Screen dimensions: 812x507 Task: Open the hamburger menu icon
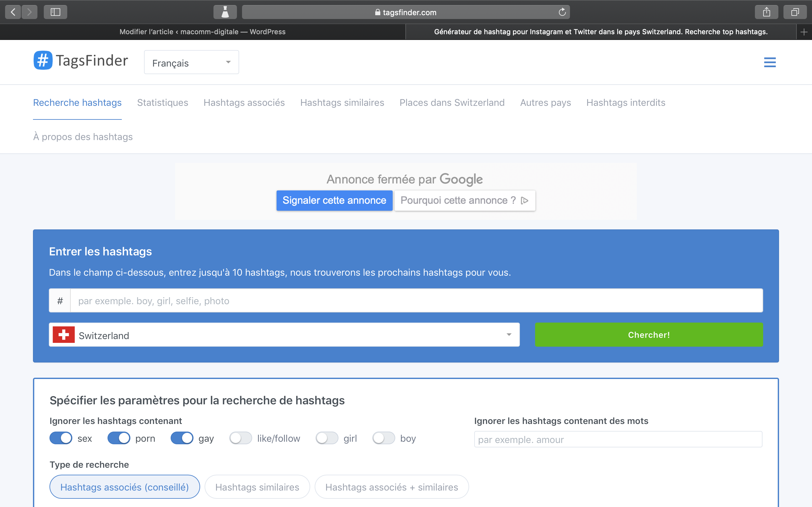[770, 62]
